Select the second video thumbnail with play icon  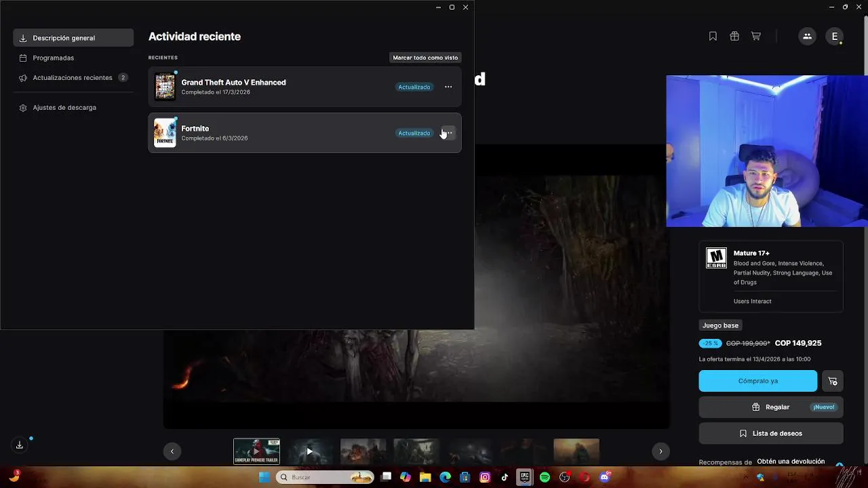click(309, 451)
